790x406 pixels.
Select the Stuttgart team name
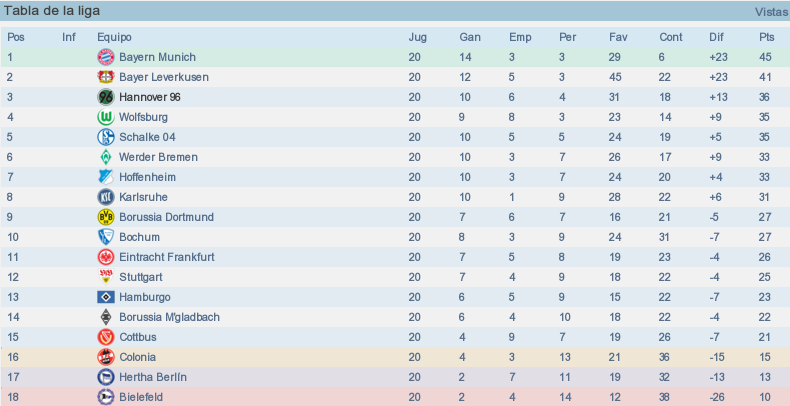pos(141,277)
